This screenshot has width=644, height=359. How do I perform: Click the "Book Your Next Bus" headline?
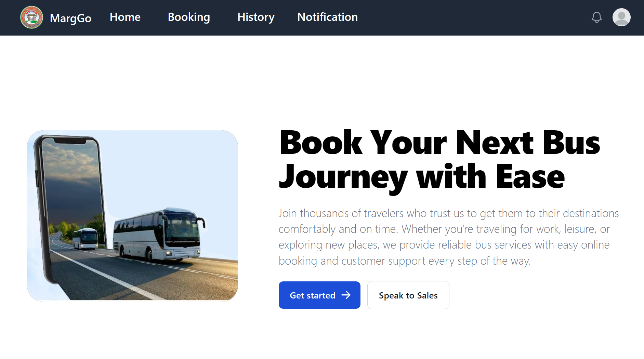click(x=439, y=143)
